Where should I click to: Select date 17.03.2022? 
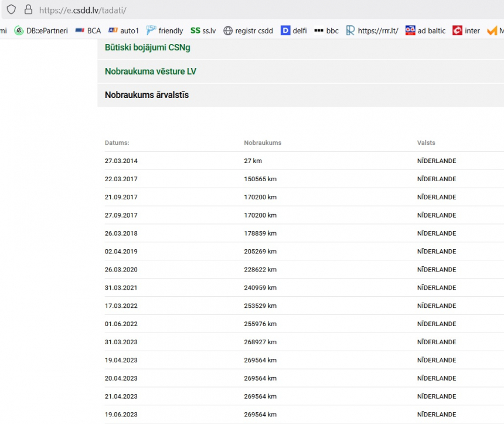click(x=121, y=306)
